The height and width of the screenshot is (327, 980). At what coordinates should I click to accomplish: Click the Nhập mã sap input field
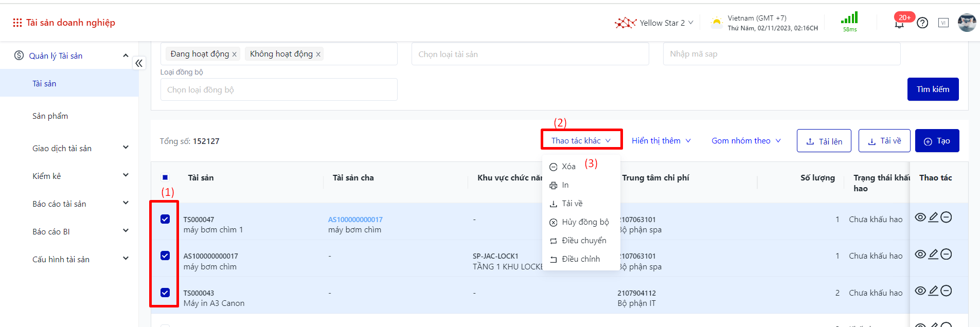coord(781,54)
